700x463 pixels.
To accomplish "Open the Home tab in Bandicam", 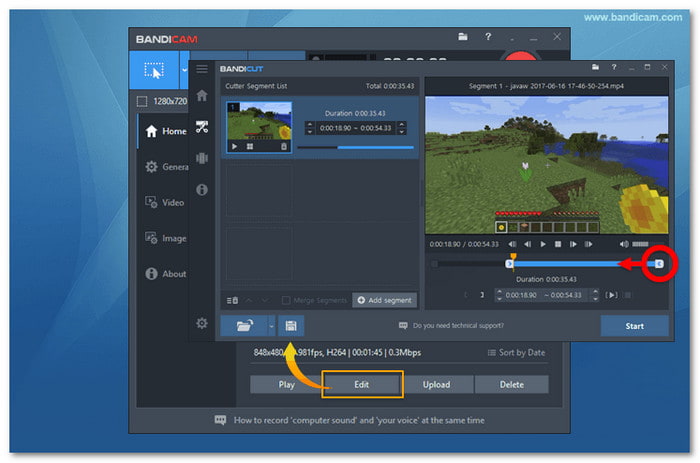I will click(x=165, y=131).
